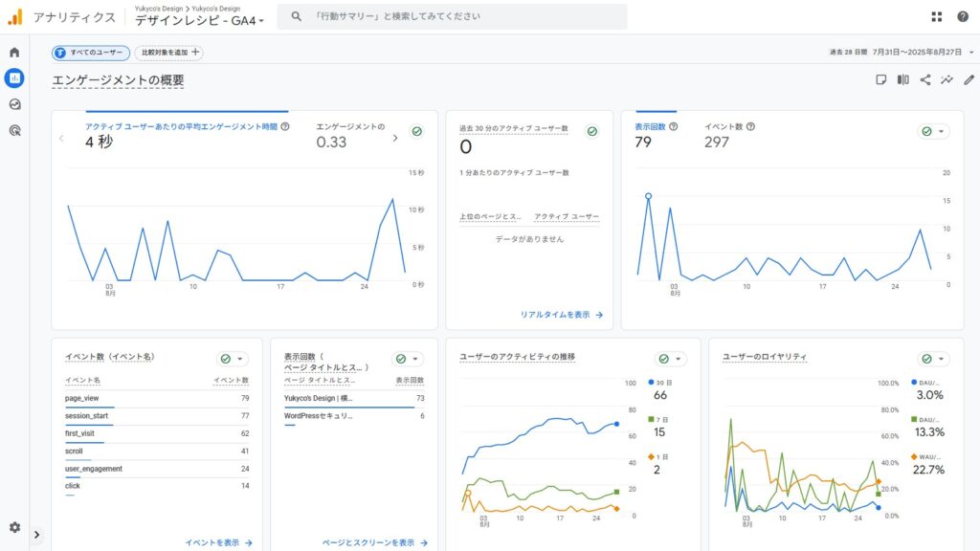Expand the sidebar navigation arrow
This screenshot has width=980, height=551.
point(37,535)
